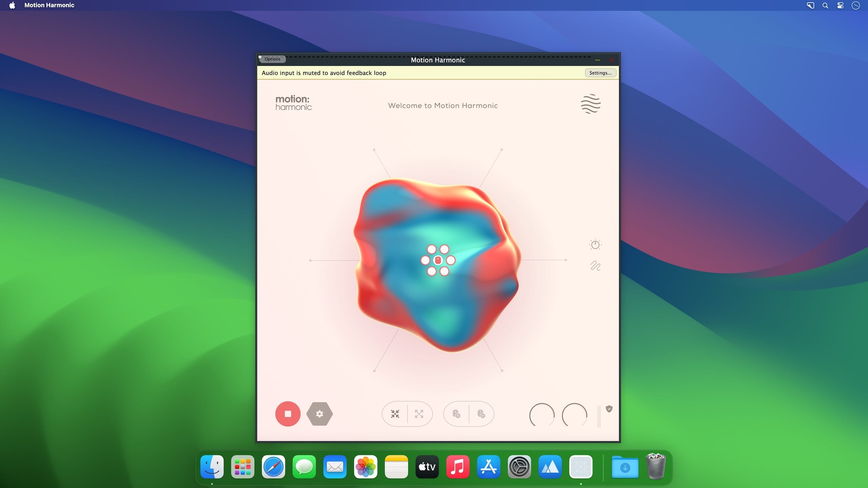Image resolution: width=868 pixels, height=488 pixels.
Task: Adjust the right rotary knob
Action: tap(574, 415)
